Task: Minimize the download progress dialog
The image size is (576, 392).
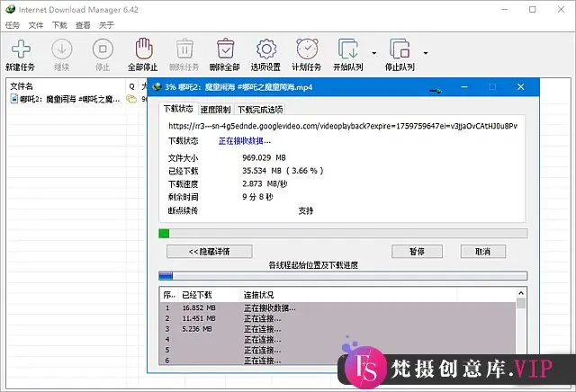Action: point(464,87)
